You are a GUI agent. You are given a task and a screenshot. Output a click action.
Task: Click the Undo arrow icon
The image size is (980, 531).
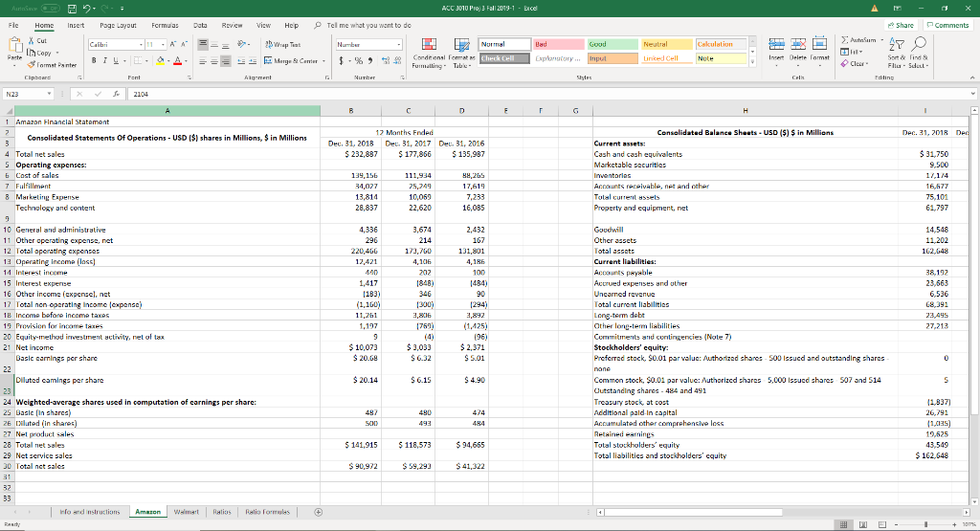point(87,9)
